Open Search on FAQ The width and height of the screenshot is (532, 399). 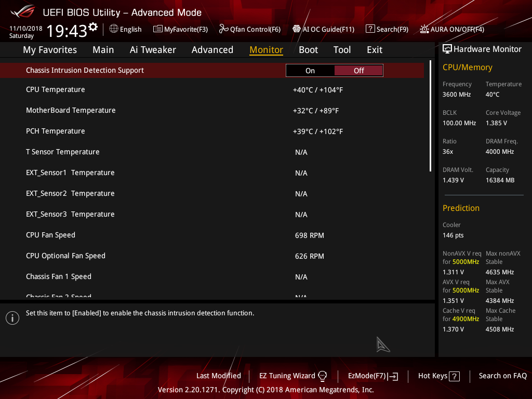pyautogui.click(x=502, y=375)
